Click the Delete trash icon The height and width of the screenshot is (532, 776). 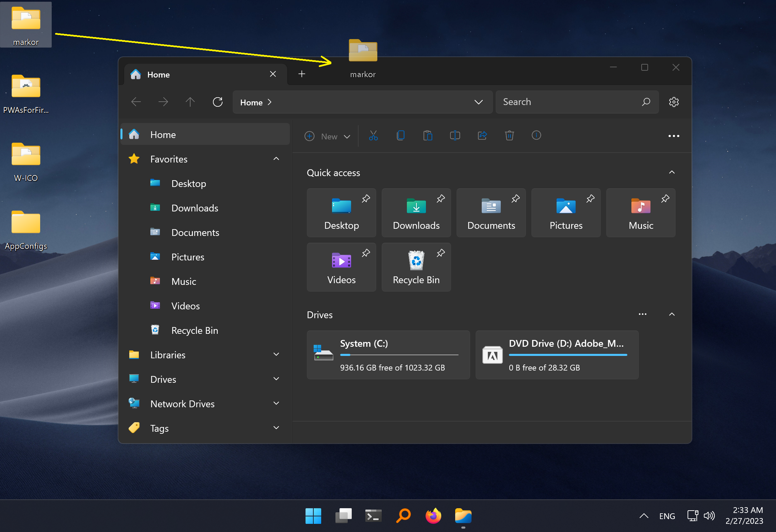509,136
